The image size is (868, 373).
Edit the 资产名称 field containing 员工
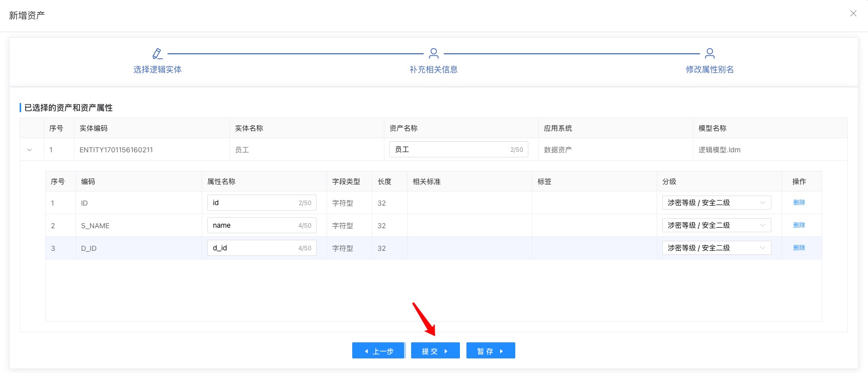tap(459, 149)
